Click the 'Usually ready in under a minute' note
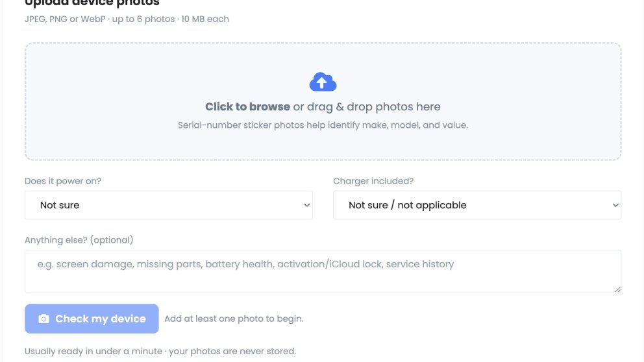Image resolution: width=644 pixels, height=362 pixels. pyautogui.click(x=93, y=352)
